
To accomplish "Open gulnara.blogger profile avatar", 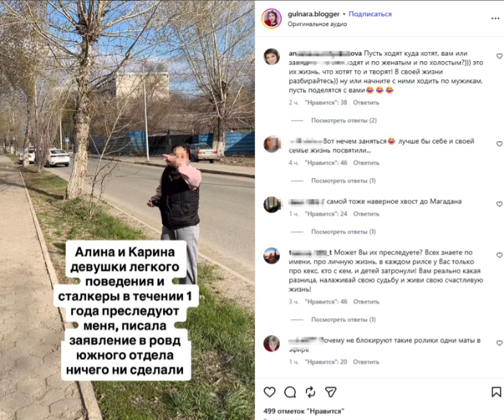I will click(x=272, y=18).
